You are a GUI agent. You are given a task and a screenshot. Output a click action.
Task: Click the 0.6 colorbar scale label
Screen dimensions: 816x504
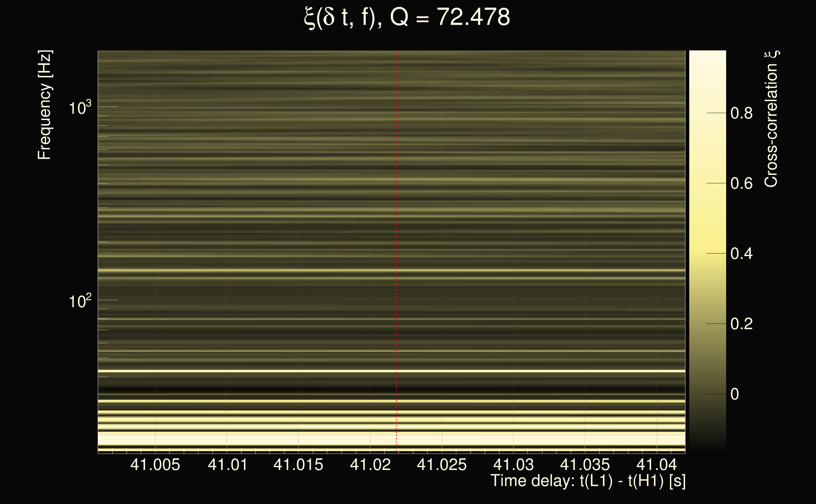coord(741,184)
